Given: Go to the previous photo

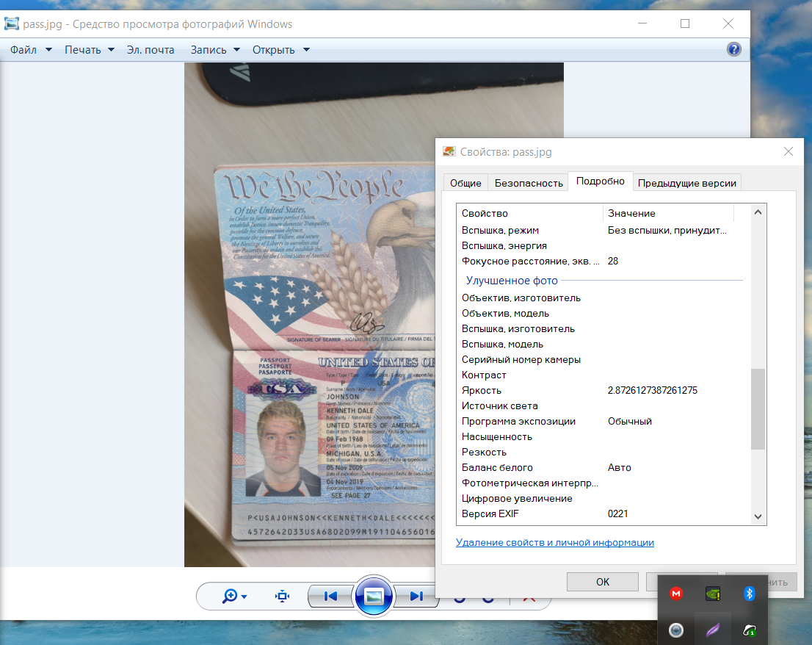Looking at the screenshot, I should pyautogui.click(x=330, y=596).
